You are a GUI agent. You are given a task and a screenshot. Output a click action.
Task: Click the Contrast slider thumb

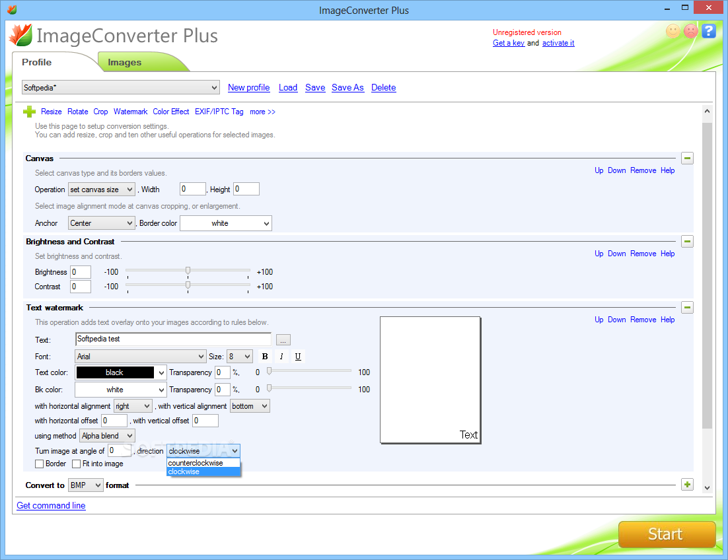[188, 285]
